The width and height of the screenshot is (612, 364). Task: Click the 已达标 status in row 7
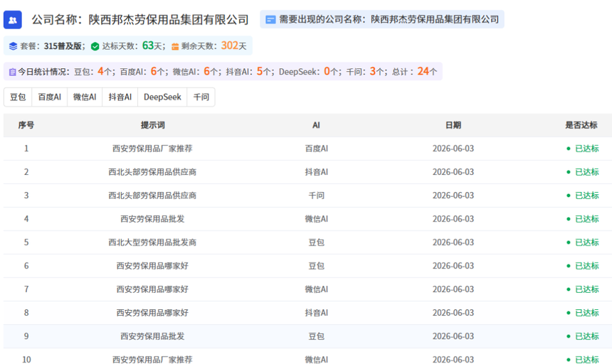pyautogui.click(x=583, y=289)
